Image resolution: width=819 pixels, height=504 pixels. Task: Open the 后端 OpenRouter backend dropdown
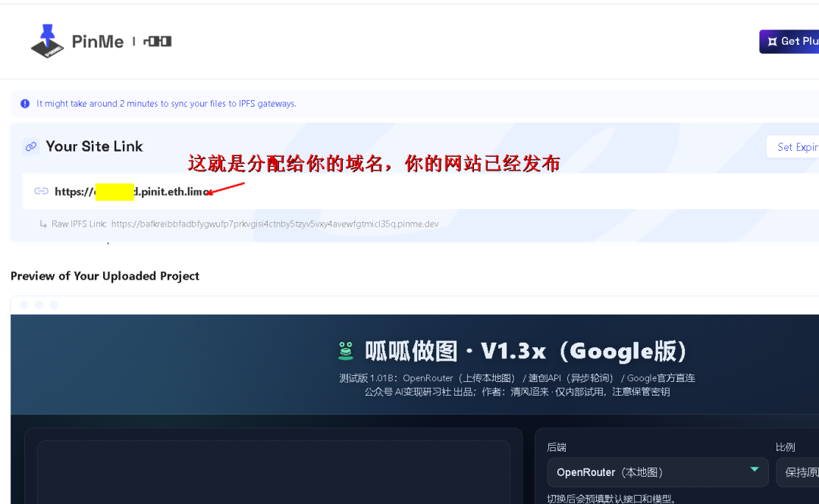point(657,472)
